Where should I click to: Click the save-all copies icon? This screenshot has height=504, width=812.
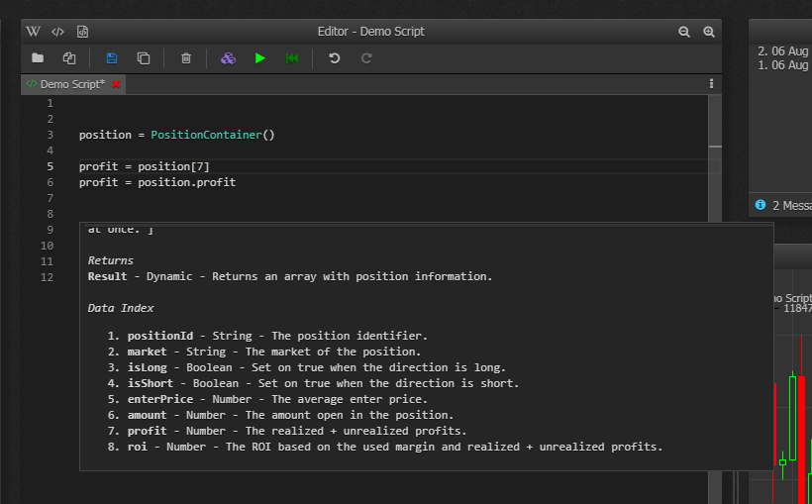(x=144, y=58)
